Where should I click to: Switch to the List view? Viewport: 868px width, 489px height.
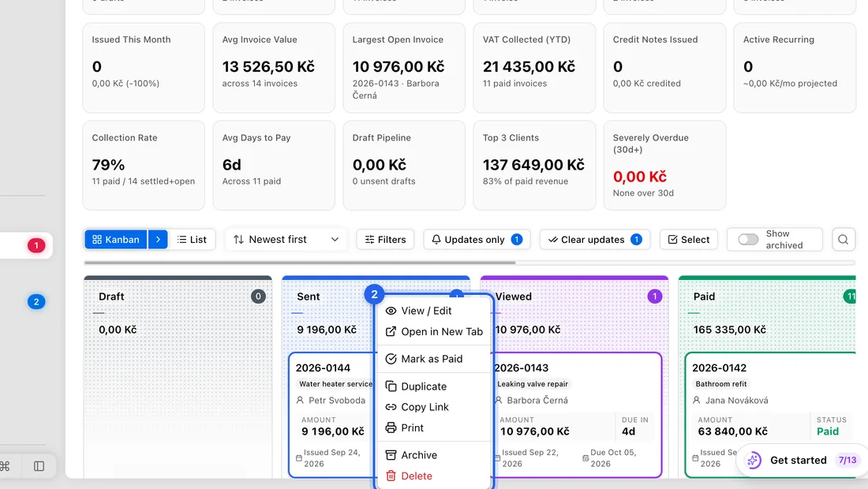[192, 240]
